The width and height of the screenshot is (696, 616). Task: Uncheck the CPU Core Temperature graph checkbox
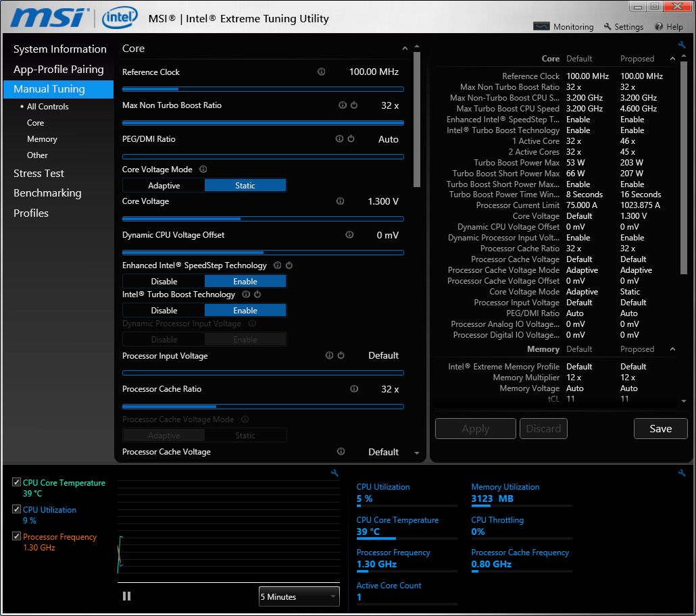[x=16, y=482]
